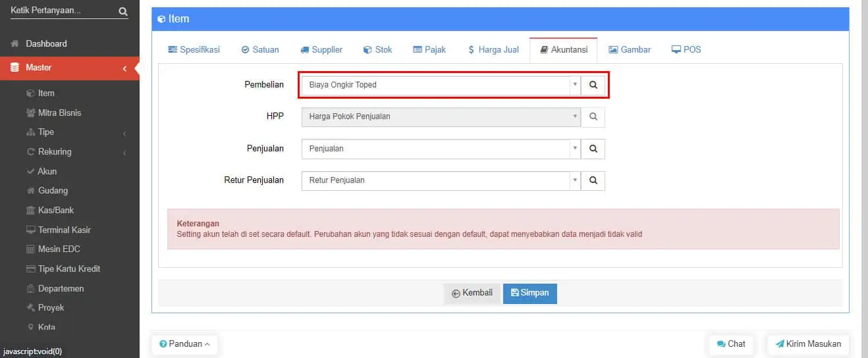Switch to the Gambar tab
The image size is (868, 358).
point(630,49)
